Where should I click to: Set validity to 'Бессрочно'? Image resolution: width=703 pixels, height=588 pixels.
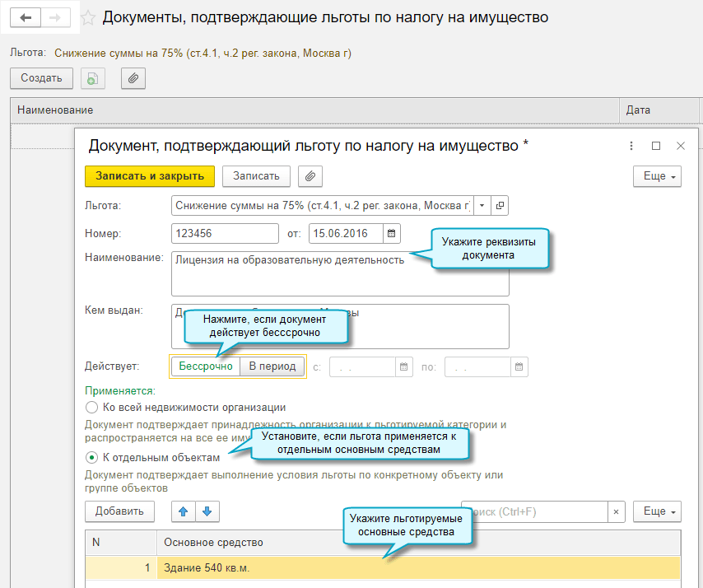coord(206,366)
